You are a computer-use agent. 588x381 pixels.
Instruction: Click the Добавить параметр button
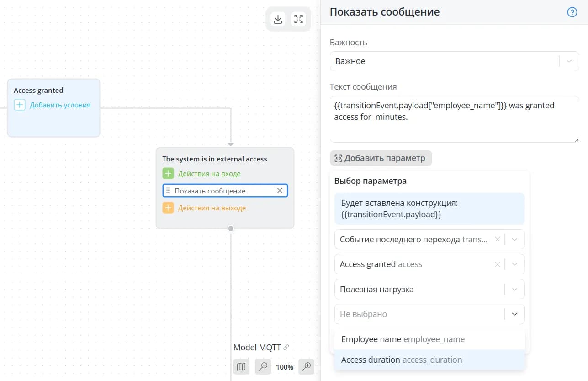coord(381,158)
